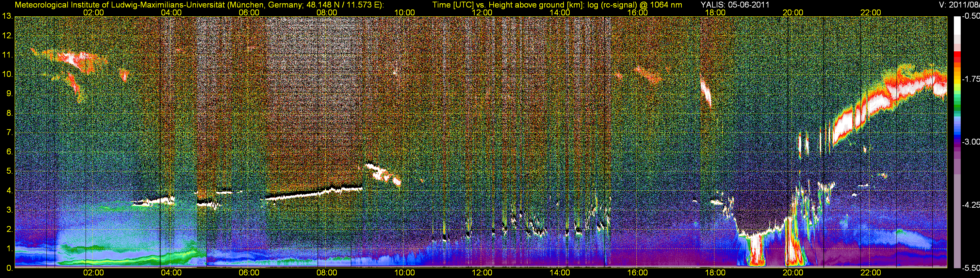Click the 04:00 label on the bottom time axis
Image resolution: width=980 pixels, height=278 pixels.
(x=171, y=273)
